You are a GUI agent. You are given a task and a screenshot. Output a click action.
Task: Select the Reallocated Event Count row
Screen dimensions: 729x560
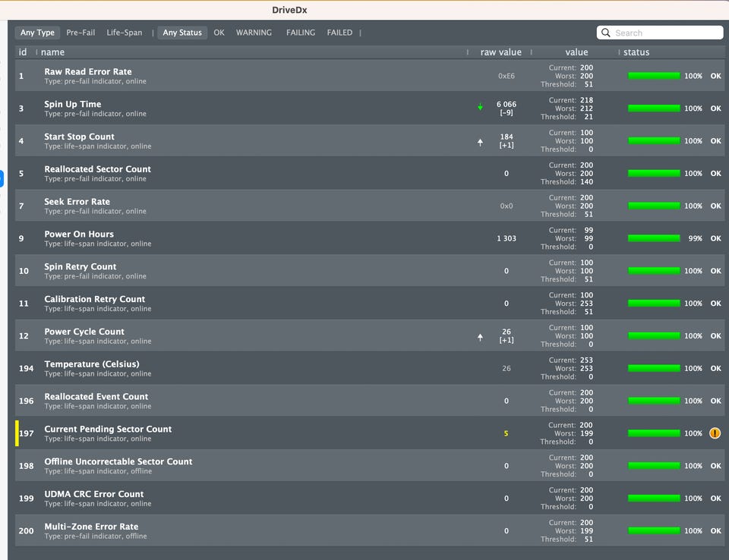click(370, 401)
